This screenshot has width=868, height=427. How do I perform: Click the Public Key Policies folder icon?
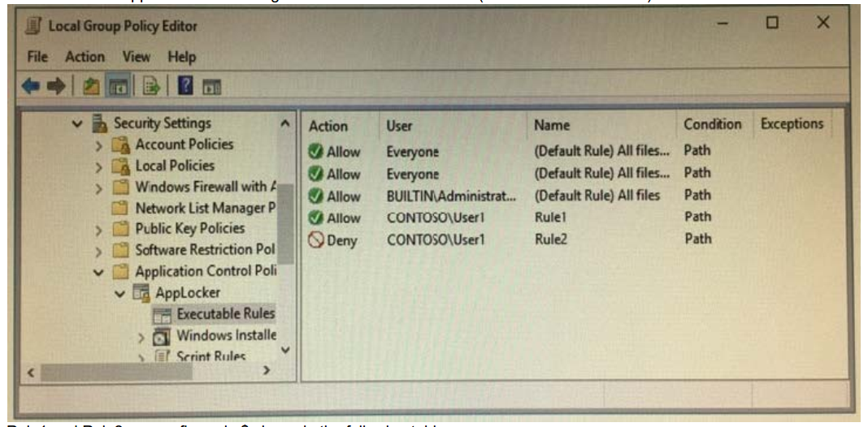tap(120, 230)
